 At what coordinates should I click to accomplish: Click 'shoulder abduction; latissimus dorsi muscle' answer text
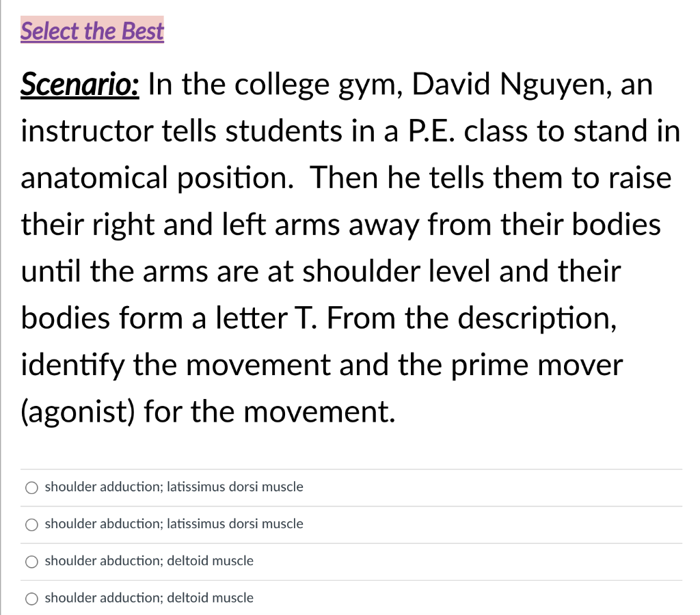(174, 523)
